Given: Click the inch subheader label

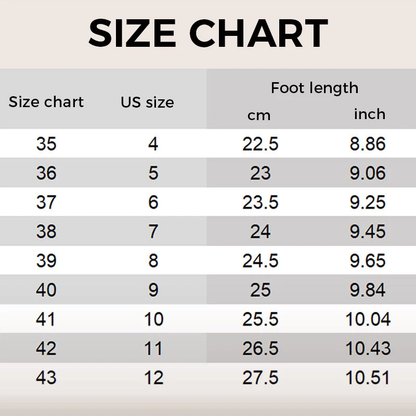Looking at the screenshot, I should (370, 114).
